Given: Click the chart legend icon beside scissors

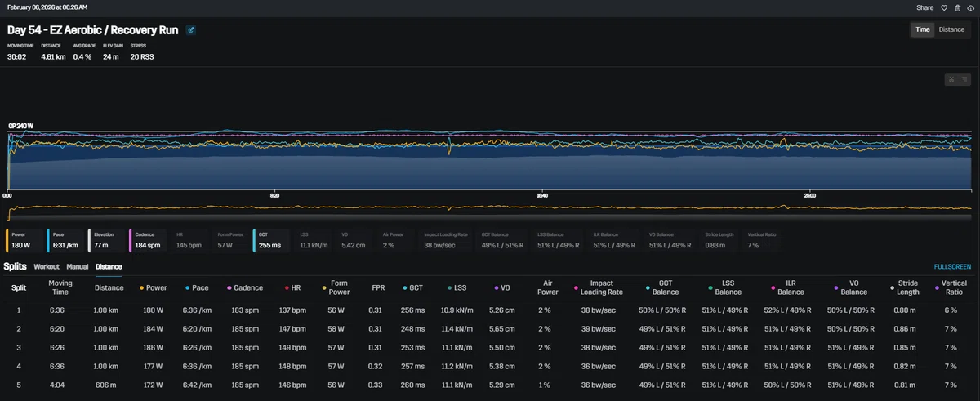Looking at the screenshot, I should 965,79.
